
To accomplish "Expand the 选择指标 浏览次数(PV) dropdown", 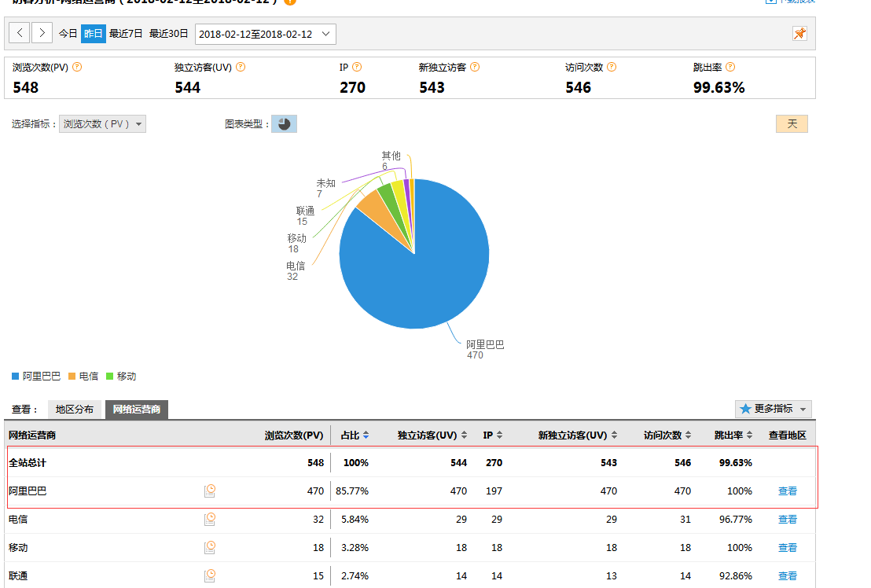I will [102, 124].
